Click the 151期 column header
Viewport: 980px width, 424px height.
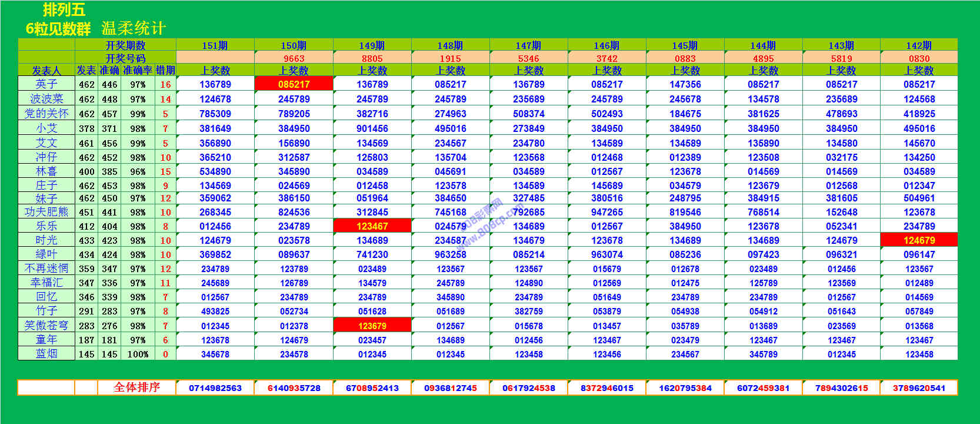point(215,45)
